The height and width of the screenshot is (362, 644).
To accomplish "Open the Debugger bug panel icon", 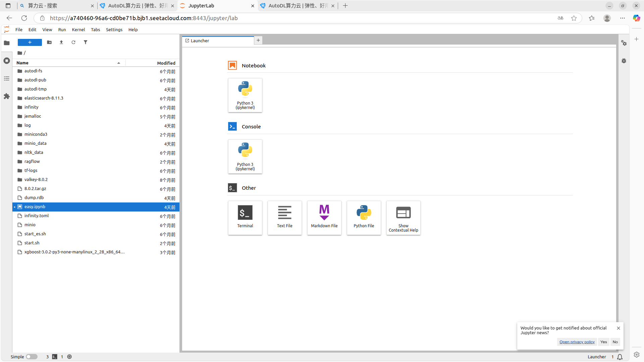I will pyautogui.click(x=624, y=61).
